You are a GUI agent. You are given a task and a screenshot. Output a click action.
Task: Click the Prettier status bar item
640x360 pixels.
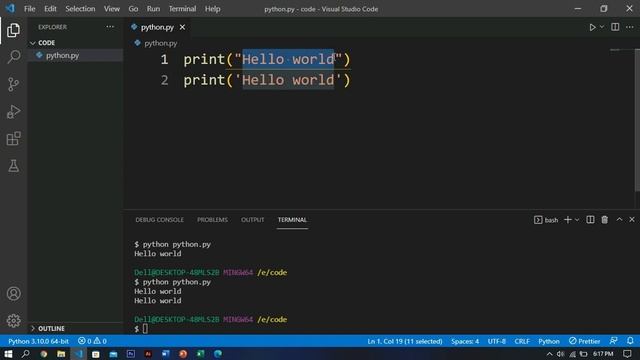click(584, 341)
